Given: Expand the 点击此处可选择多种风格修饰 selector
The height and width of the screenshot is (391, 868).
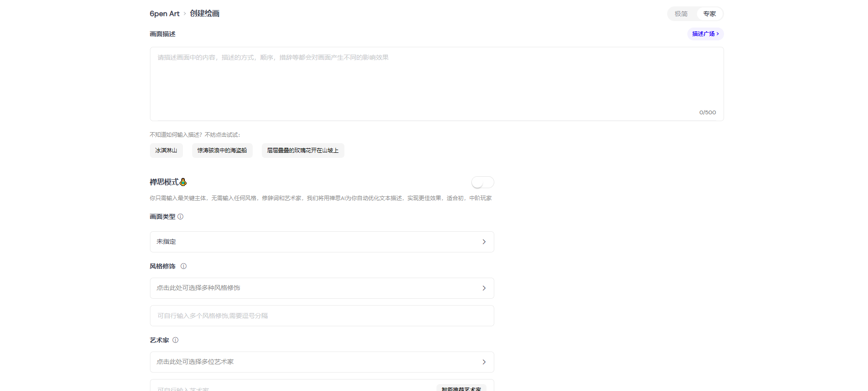Looking at the screenshot, I should 321,288.
